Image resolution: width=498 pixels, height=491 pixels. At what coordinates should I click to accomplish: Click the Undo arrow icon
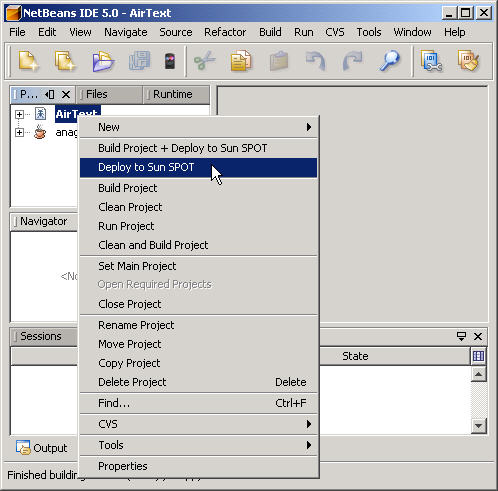point(315,61)
